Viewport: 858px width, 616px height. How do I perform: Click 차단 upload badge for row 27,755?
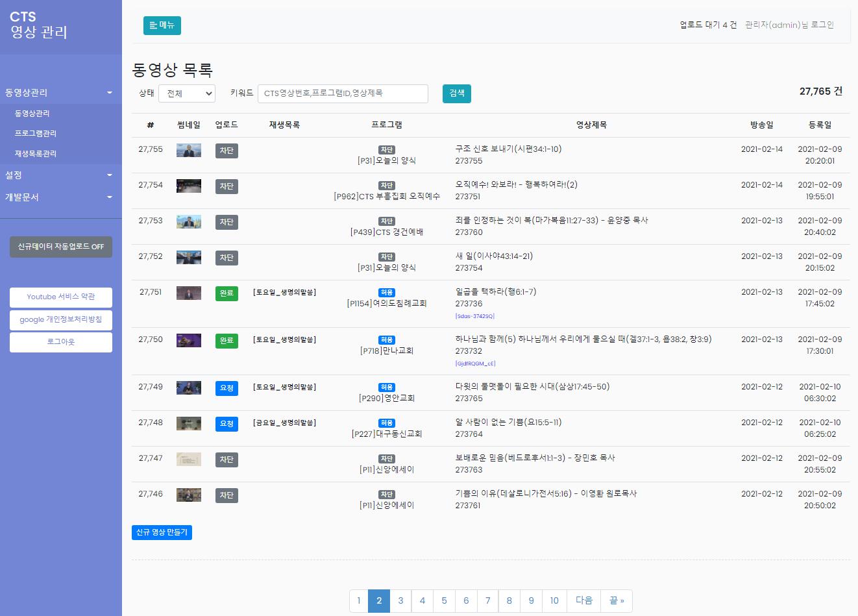(x=227, y=151)
